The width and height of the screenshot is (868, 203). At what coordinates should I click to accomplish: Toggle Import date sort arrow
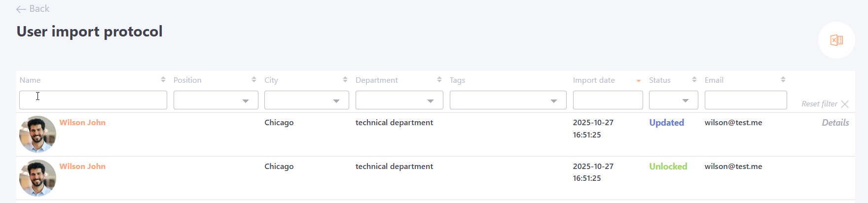point(639,81)
